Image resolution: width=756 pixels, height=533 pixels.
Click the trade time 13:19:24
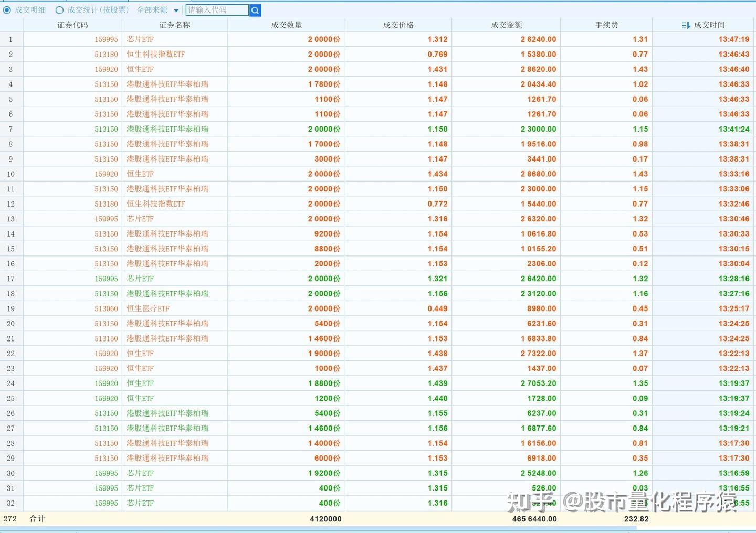[x=734, y=413]
